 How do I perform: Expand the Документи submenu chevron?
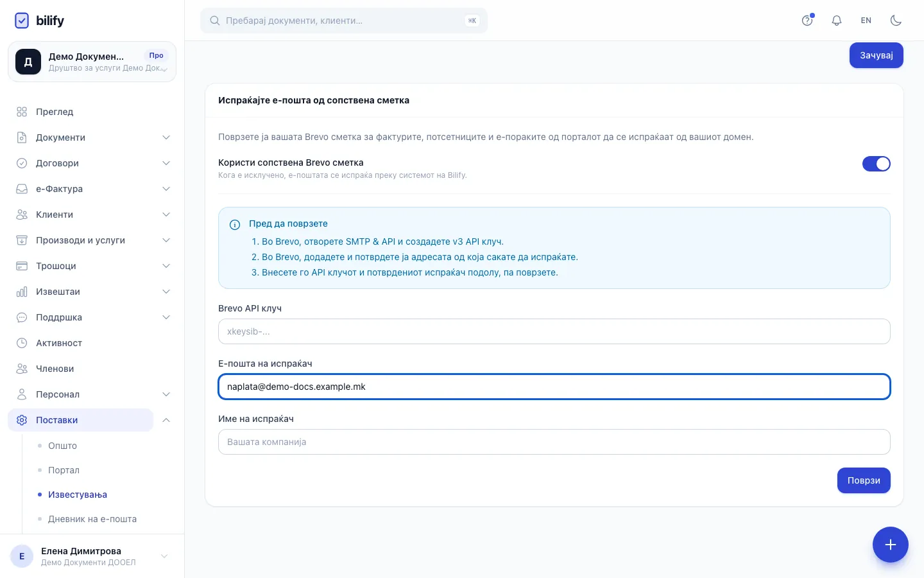pyautogui.click(x=166, y=137)
